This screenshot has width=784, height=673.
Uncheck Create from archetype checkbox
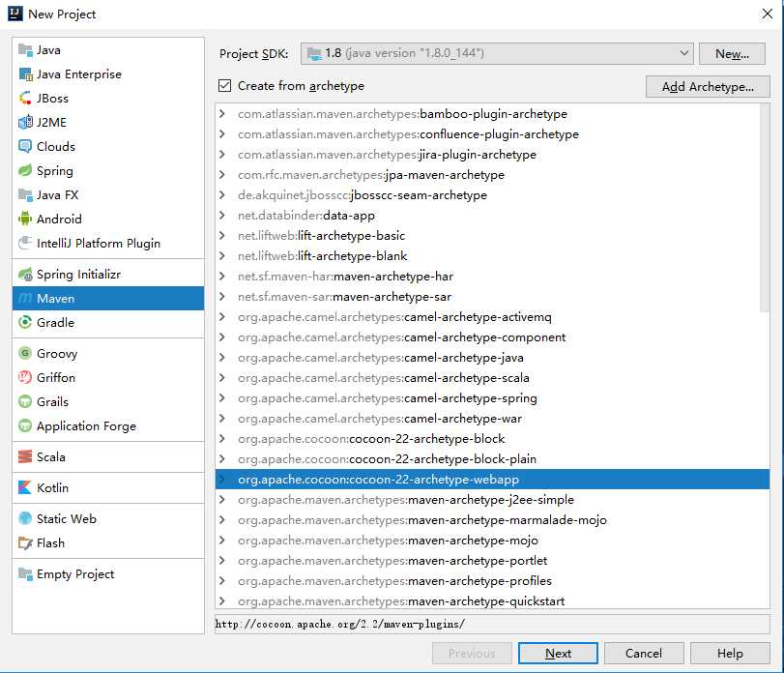224,85
